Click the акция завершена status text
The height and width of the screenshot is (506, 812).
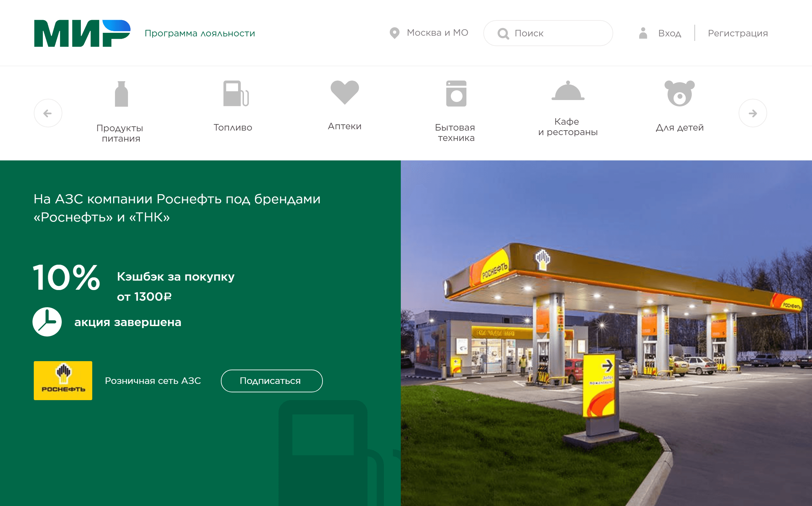128,322
